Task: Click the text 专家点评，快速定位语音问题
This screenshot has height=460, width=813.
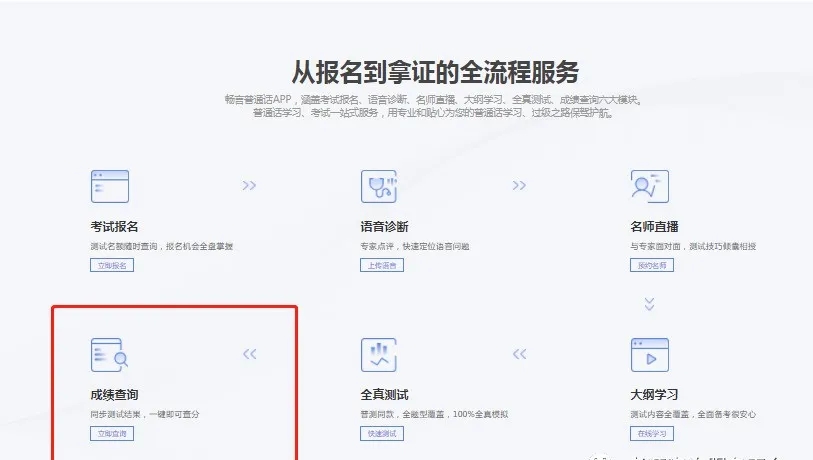Action: pyautogui.click(x=415, y=246)
